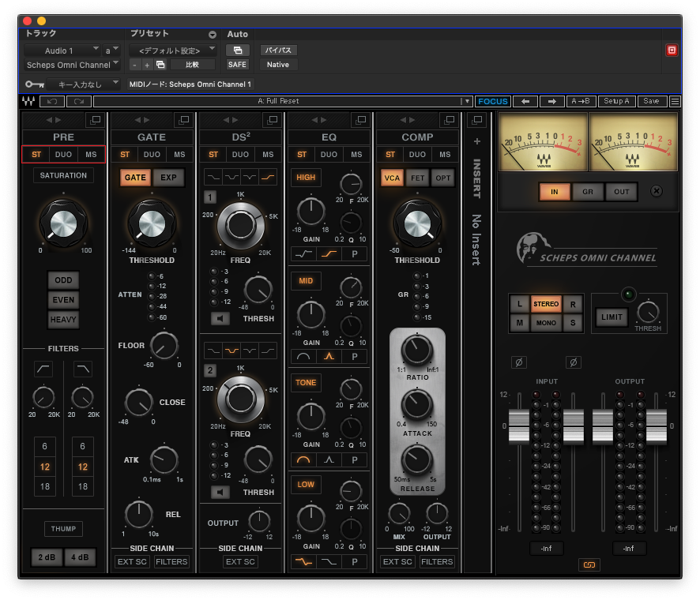The width and height of the screenshot is (700, 600).
Task: Click the DS² band 1 listen speaker icon
Action: (x=220, y=319)
